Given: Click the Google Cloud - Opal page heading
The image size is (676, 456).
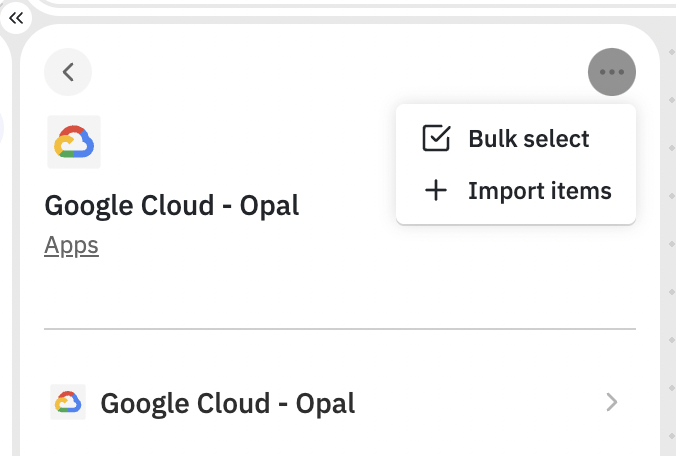Looking at the screenshot, I should [172, 206].
